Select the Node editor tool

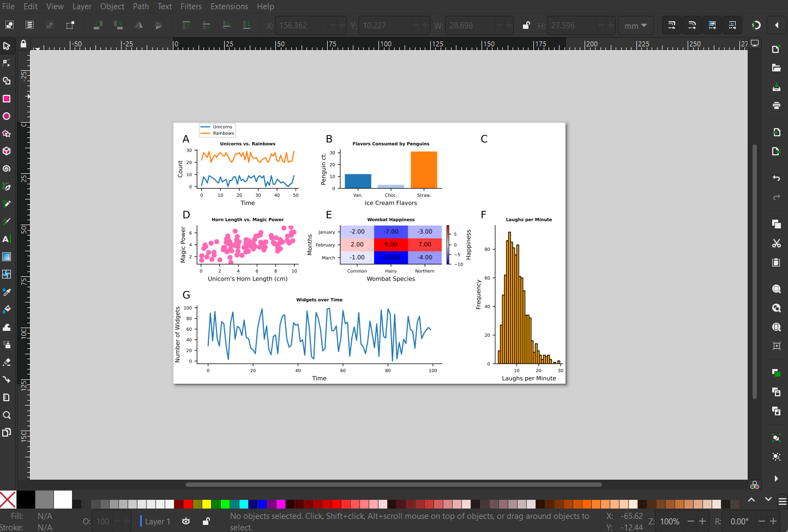click(7, 63)
